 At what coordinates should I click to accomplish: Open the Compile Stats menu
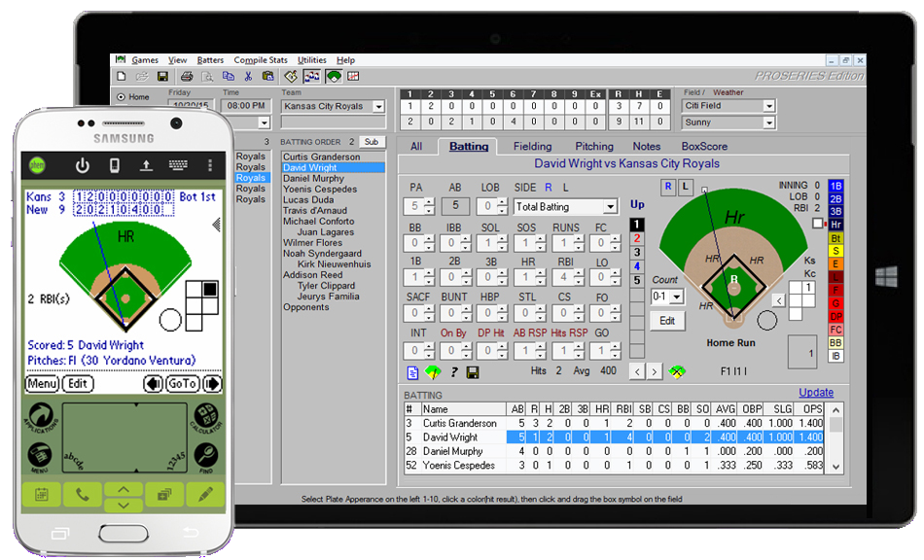click(x=261, y=60)
